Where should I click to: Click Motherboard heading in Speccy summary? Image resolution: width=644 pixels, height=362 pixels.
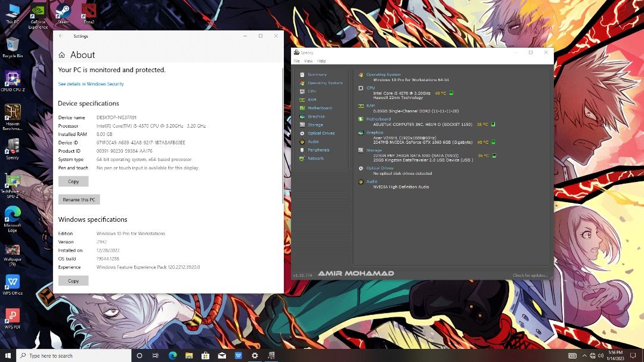[378, 119]
